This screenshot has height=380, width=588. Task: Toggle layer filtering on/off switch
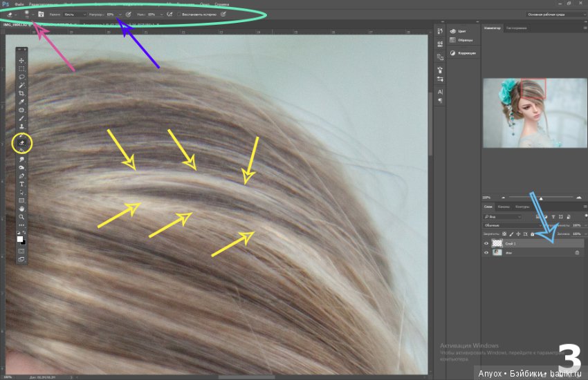pos(586,216)
